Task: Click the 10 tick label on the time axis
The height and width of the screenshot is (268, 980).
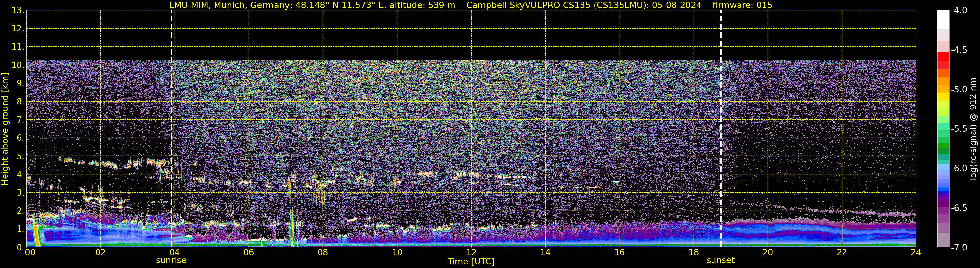Action: pyautogui.click(x=397, y=252)
